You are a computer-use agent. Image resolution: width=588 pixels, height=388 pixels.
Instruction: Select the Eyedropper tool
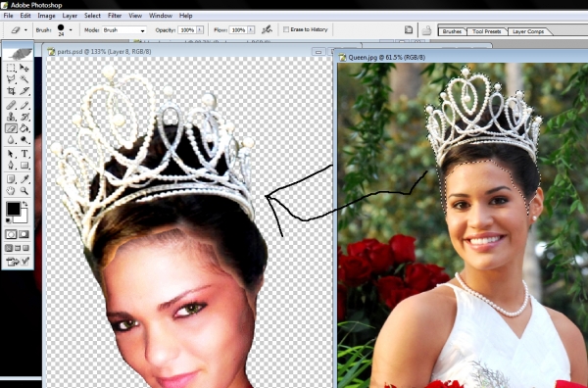coord(24,179)
